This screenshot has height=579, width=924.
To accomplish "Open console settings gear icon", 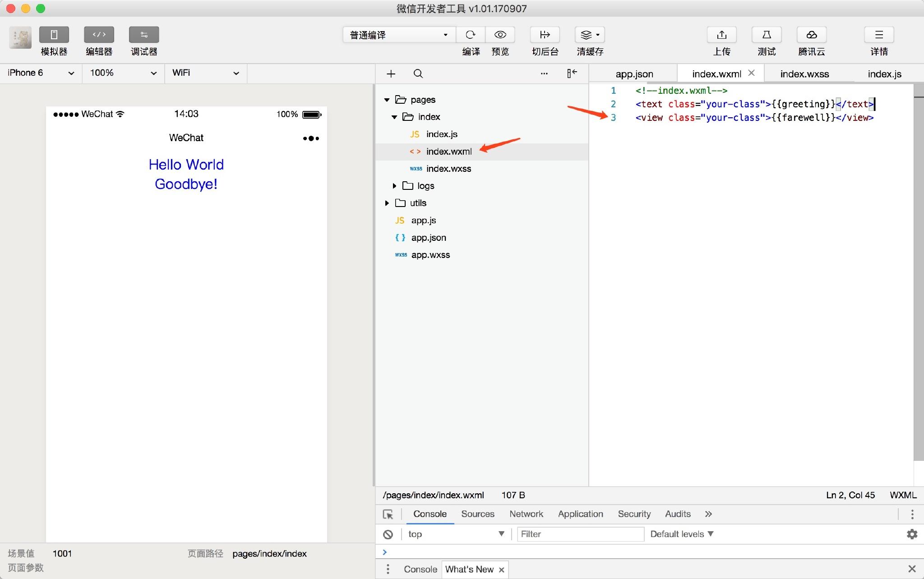I will [x=912, y=534].
